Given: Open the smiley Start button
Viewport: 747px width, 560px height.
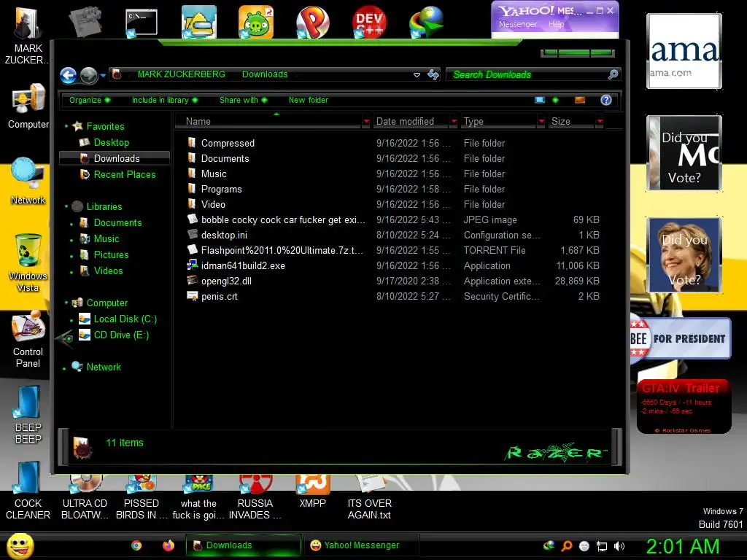Looking at the screenshot, I should click(20, 545).
